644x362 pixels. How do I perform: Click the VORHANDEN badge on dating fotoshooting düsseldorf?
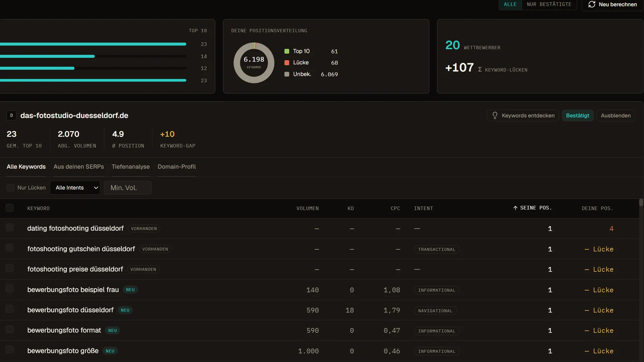point(144,229)
